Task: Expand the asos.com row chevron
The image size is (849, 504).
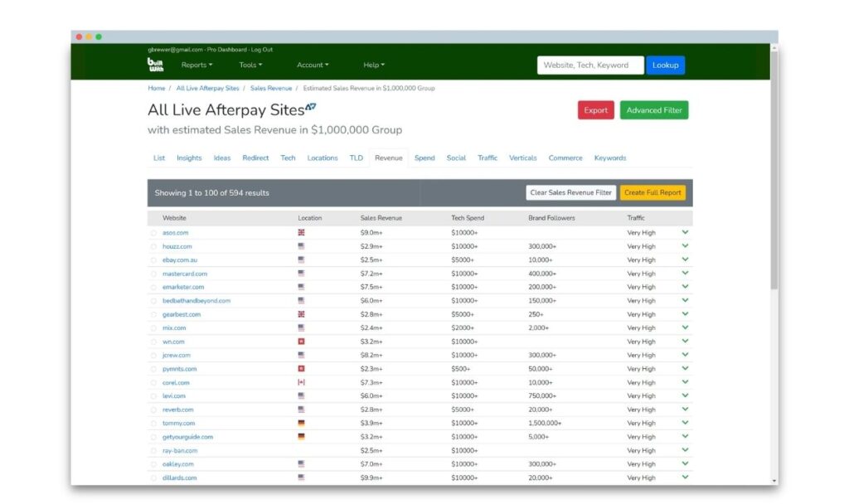Action: pyautogui.click(x=685, y=232)
